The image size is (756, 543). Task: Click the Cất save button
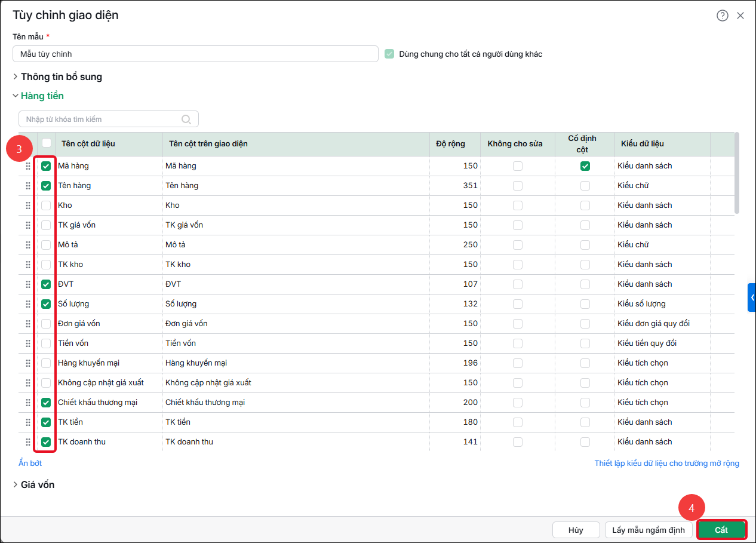[x=722, y=530]
